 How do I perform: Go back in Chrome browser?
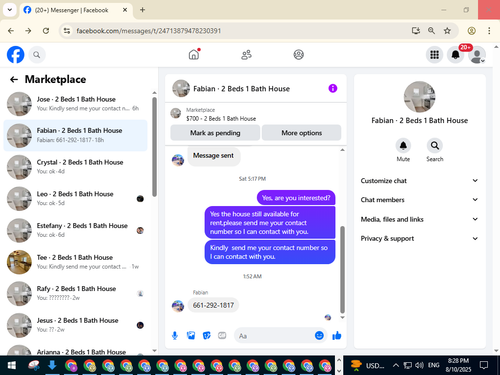(x=11, y=31)
